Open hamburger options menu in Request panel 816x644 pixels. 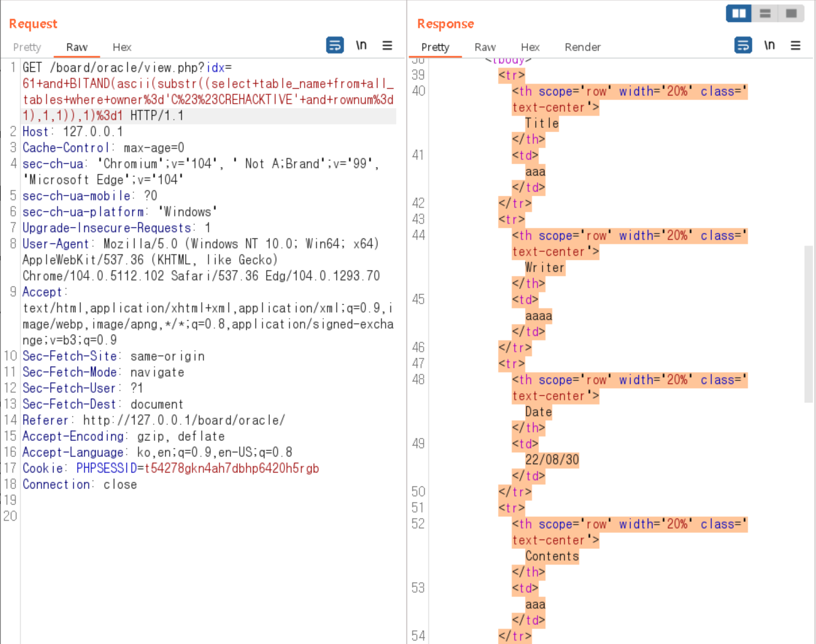click(x=387, y=45)
